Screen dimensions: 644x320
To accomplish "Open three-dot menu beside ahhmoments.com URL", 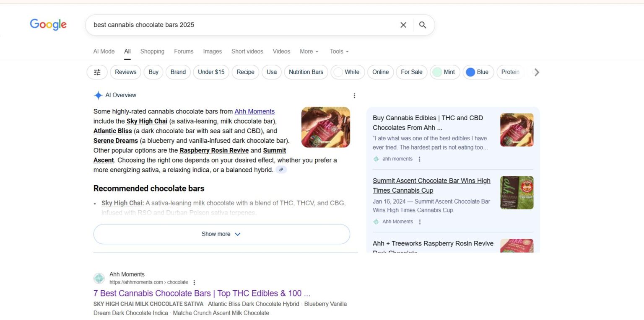I will [x=194, y=282].
